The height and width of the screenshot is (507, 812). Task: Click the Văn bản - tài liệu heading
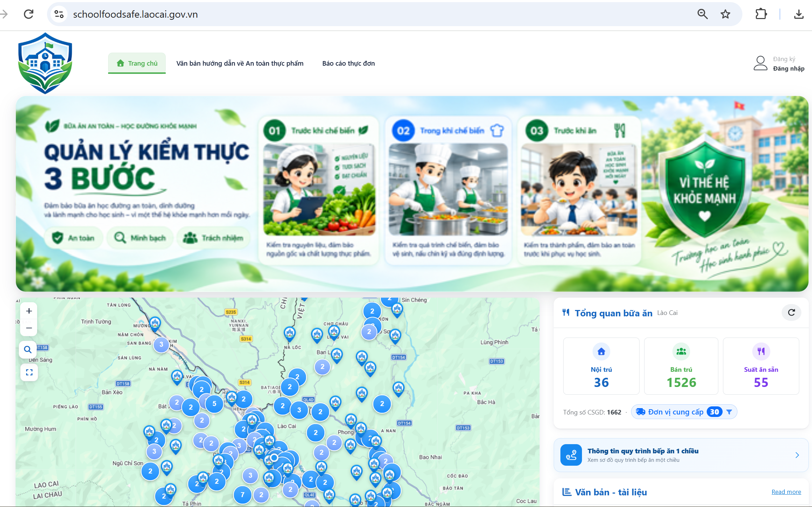611,492
